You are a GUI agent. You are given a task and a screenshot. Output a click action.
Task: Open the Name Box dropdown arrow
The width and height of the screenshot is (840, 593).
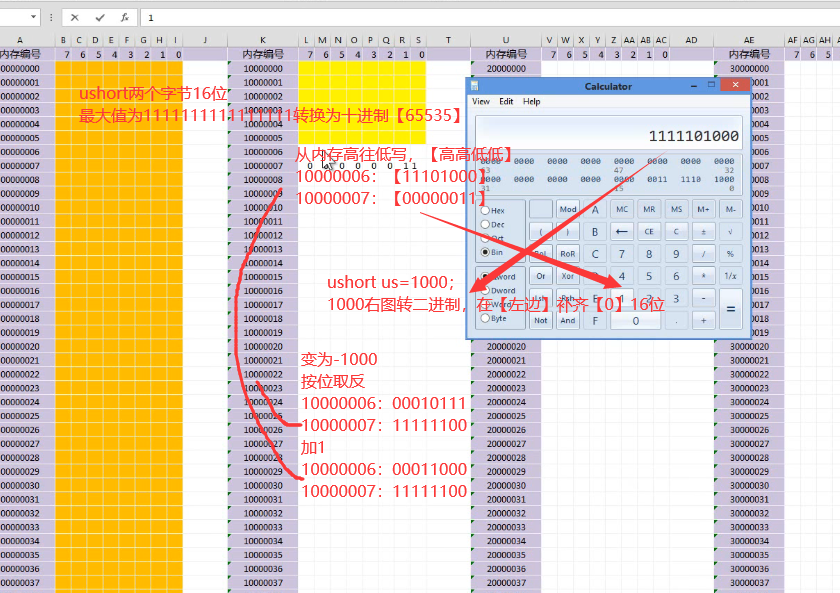[x=33, y=17]
